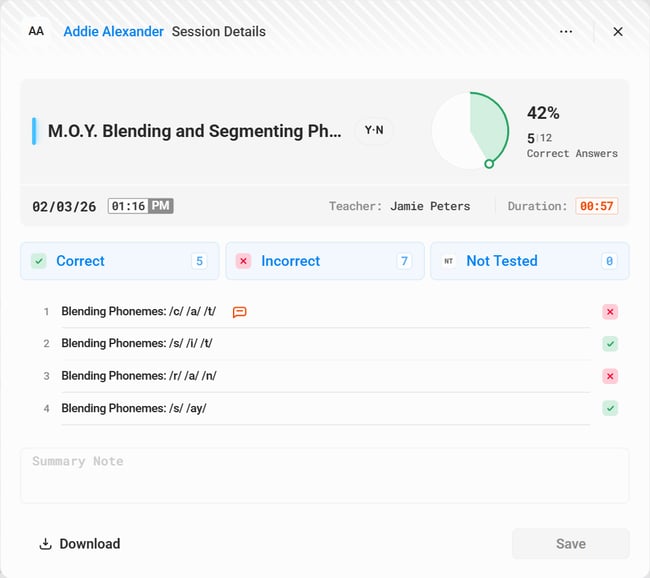Click the 42% progress pie chart
This screenshot has width=650, height=578.
(469, 131)
